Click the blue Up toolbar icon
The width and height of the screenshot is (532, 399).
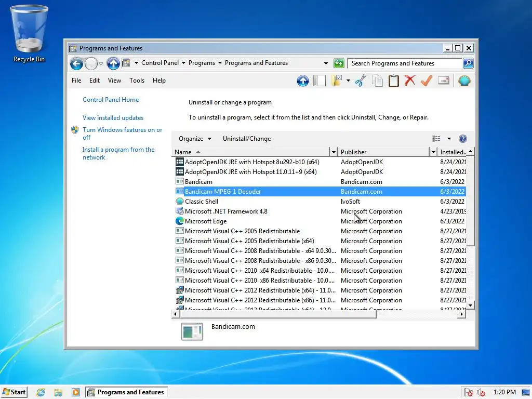(303, 81)
